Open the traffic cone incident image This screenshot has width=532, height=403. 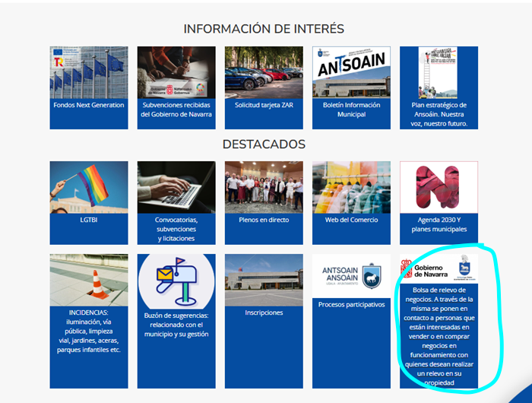click(x=89, y=280)
